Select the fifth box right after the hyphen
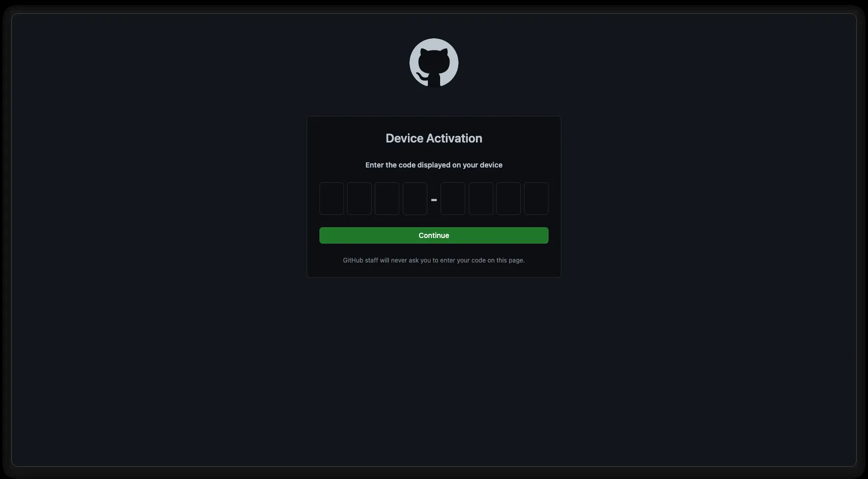This screenshot has height=479, width=868. (453, 199)
